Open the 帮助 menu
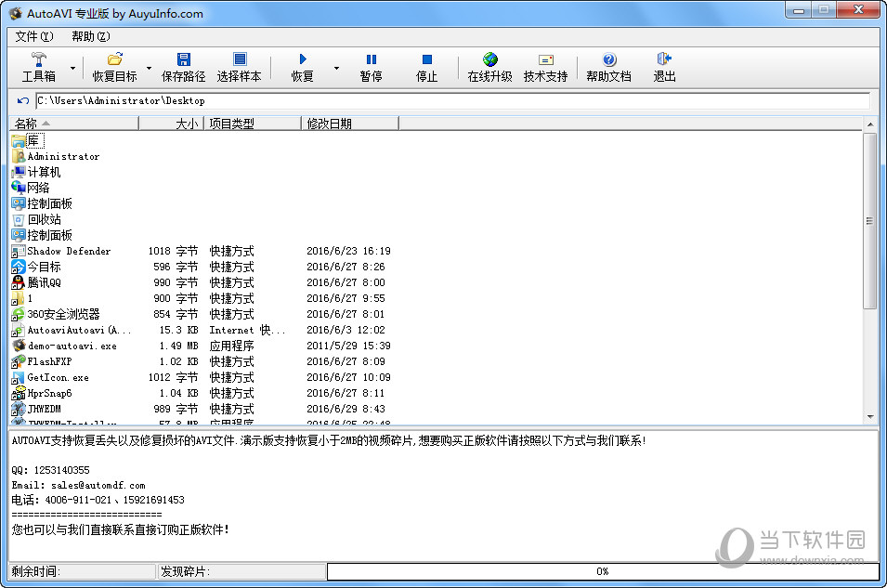Screen dimensions: 887x588 tap(90, 36)
